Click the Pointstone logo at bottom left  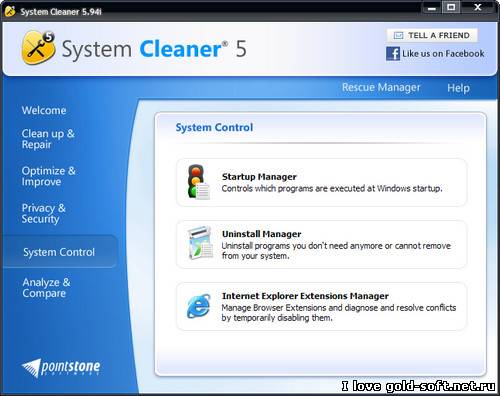pos(61,368)
